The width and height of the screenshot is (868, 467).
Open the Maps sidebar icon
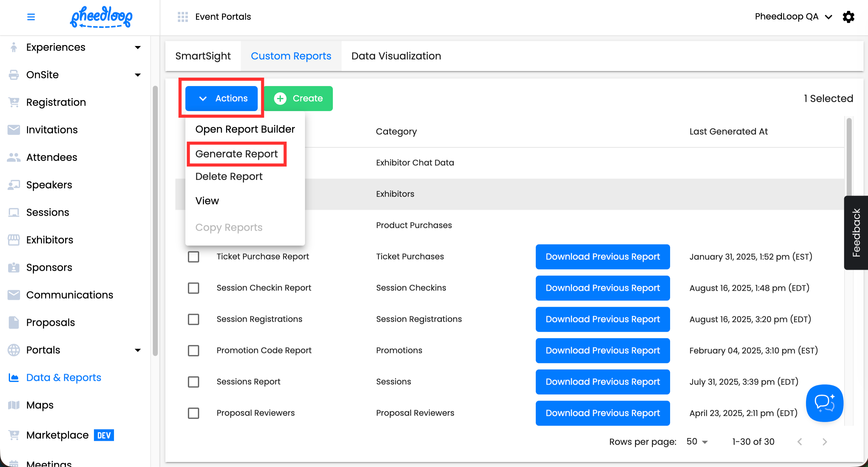click(x=13, y=405)
